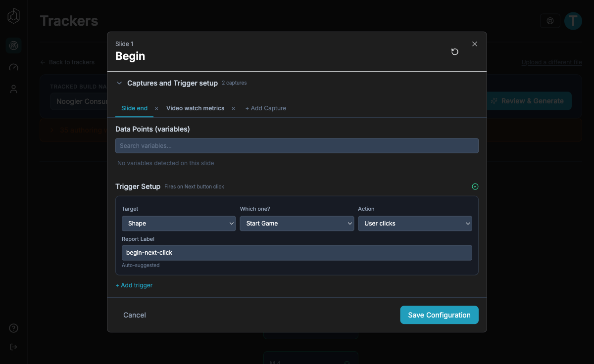Click the "Trackers" page heading
594x364 pixels.
(x=69, y=21)
